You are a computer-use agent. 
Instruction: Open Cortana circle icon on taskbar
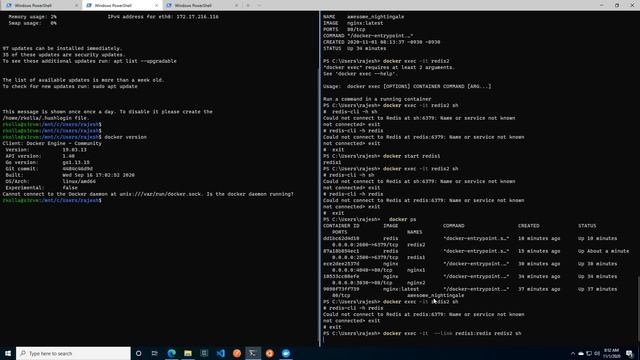click(138, 353)
